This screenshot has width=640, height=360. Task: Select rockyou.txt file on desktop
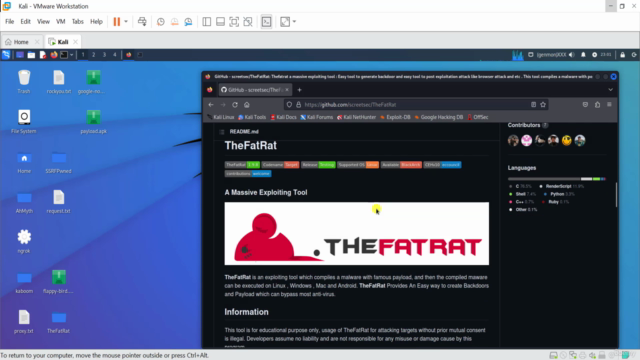pyautogui.click(x=59, y=82)
